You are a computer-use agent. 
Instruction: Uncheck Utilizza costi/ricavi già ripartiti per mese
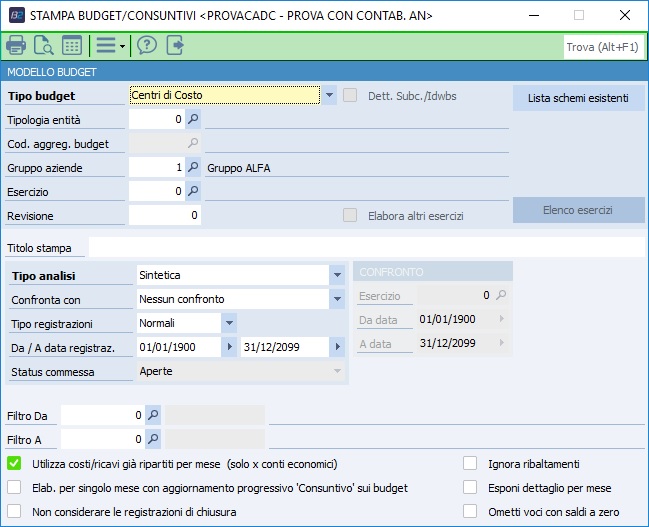[x=14, y=464]
